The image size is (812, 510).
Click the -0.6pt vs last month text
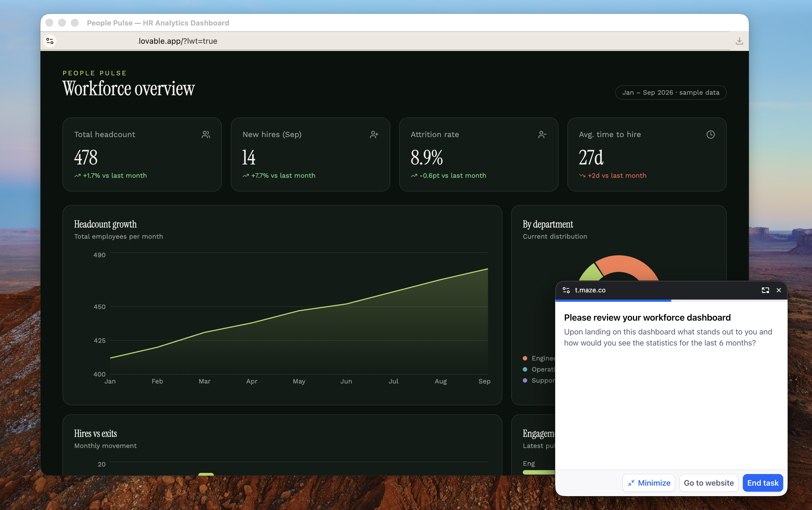coord(453,175)
